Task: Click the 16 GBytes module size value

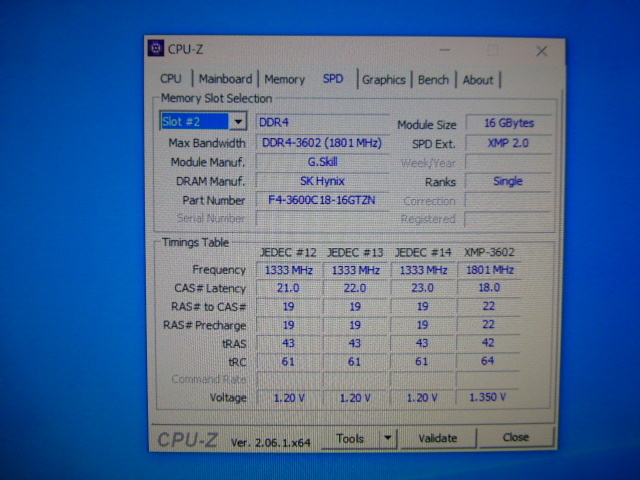Action: [509, 123]
